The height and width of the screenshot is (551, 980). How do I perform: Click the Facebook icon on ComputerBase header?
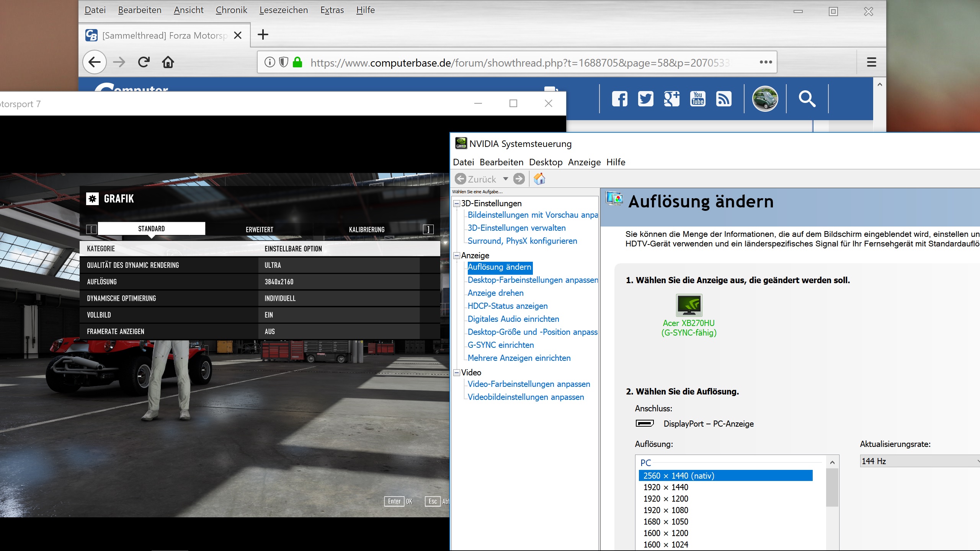[619, 99]
